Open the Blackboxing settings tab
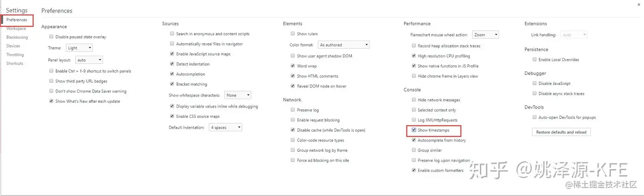The image size is (644, 196). coord(17,38)
